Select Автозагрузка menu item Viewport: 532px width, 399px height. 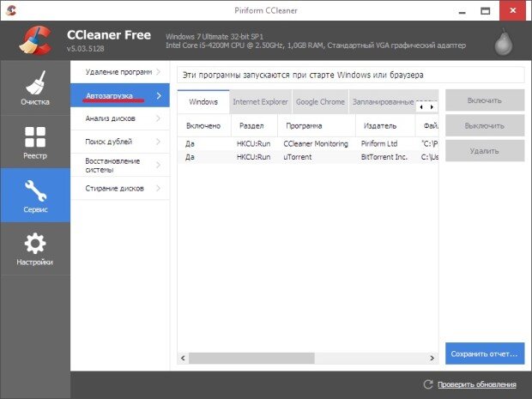point(120,95)
